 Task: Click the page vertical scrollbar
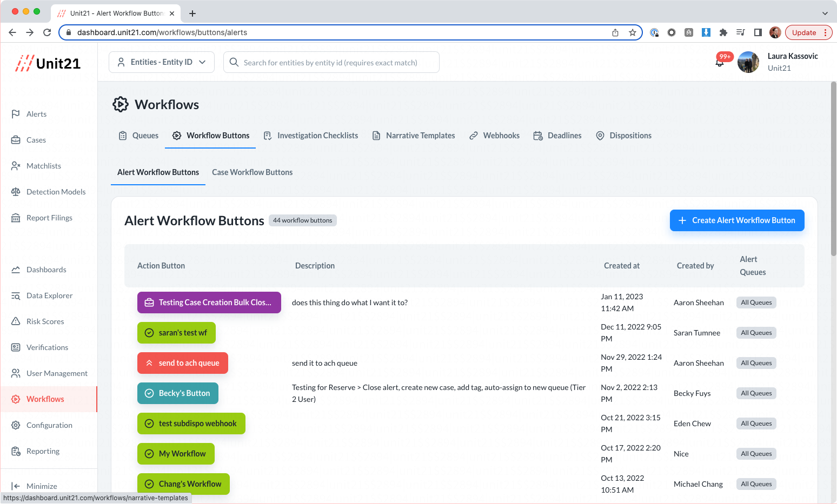833,169
